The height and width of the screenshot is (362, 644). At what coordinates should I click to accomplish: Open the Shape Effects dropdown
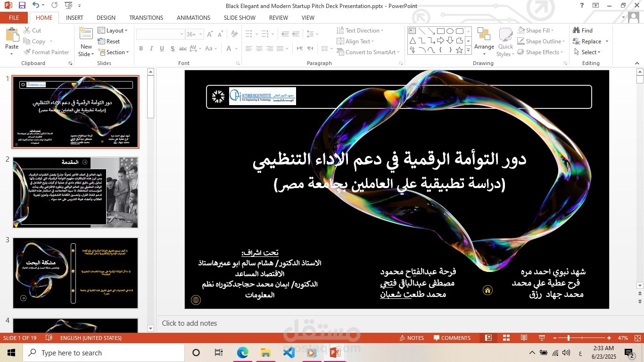click(539, 52)
